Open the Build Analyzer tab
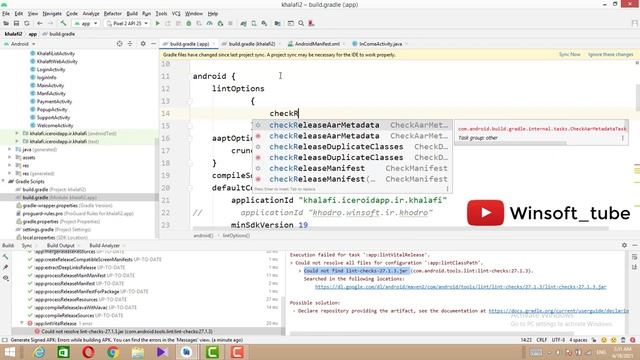Screen dimensions: 640x360 click(104, 245)
